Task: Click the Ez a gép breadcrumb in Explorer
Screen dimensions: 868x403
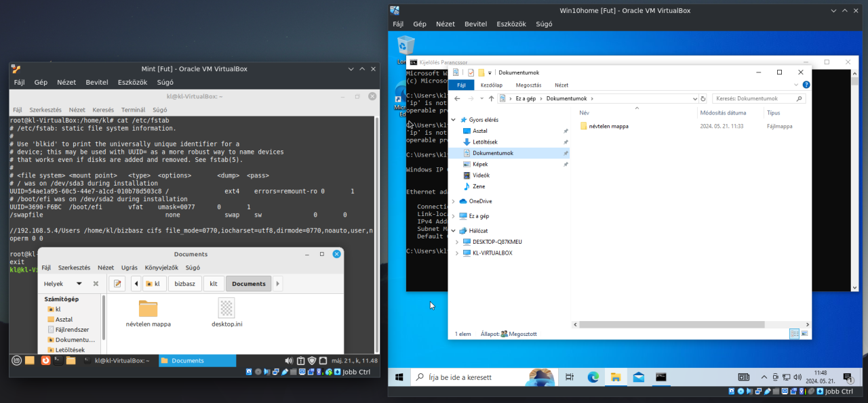Action: [526, 98]
